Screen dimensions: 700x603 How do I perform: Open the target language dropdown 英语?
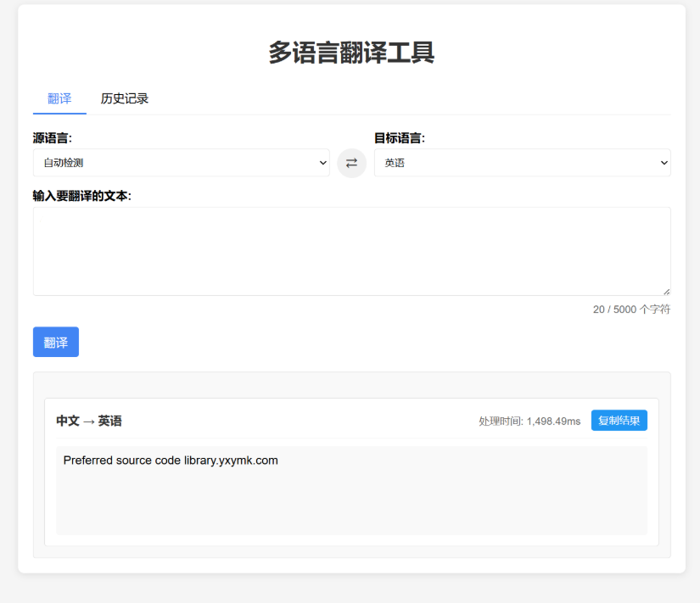[523, 163]
